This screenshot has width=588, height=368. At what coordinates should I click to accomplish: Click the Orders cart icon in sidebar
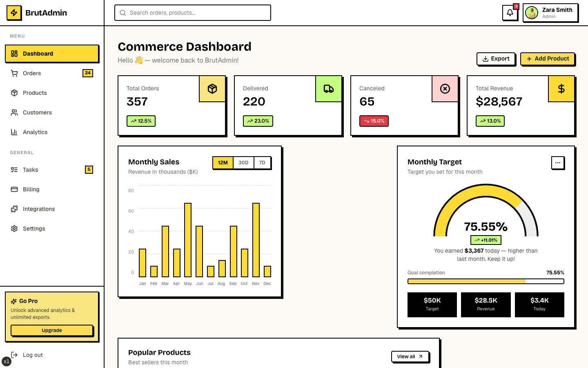pos(14,73)
